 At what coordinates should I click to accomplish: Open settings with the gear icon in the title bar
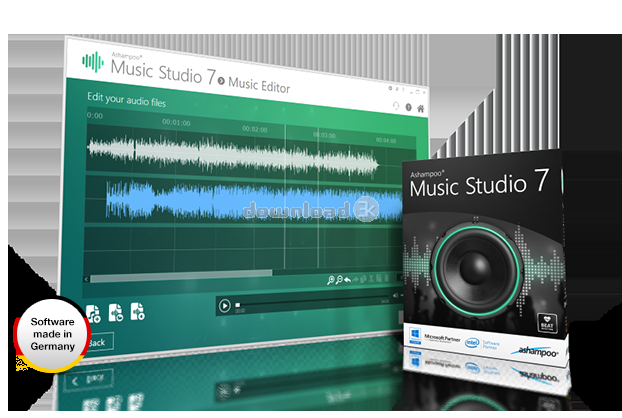pos(390,88)
